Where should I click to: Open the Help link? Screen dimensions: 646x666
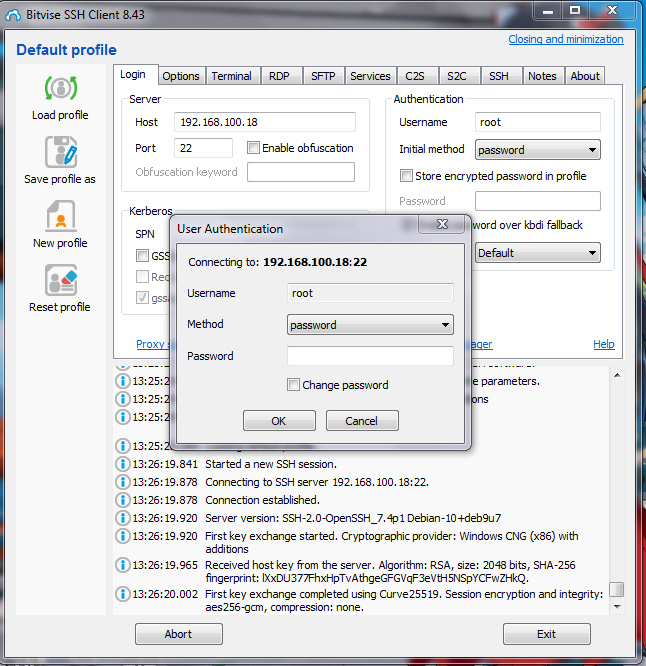[x=604, y=344]
